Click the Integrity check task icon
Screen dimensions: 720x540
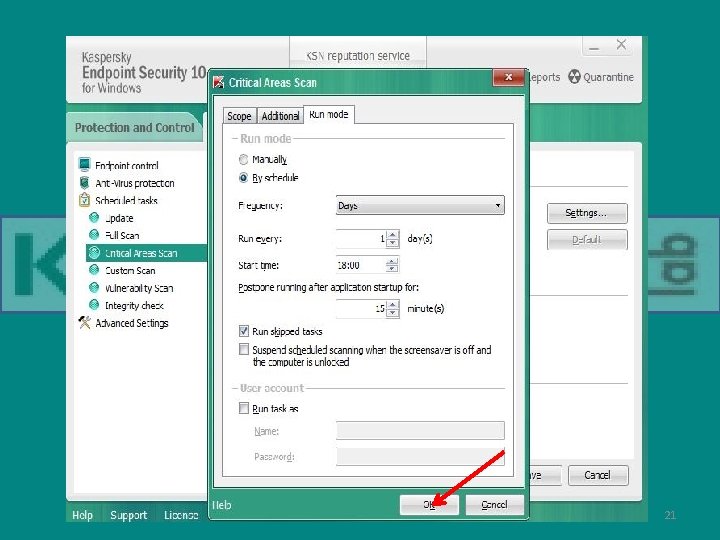pyautogui.click(x=94, y=305)
